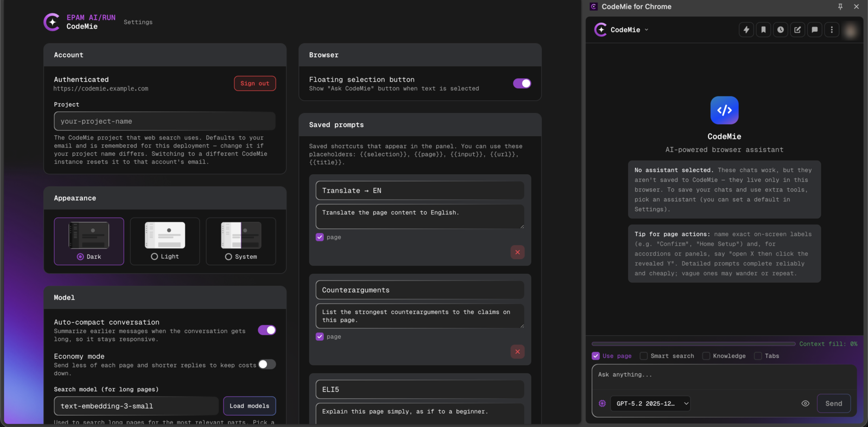Click the https://codemie.example.com URL text
868x427 pixels.
(x=101, y=88)
